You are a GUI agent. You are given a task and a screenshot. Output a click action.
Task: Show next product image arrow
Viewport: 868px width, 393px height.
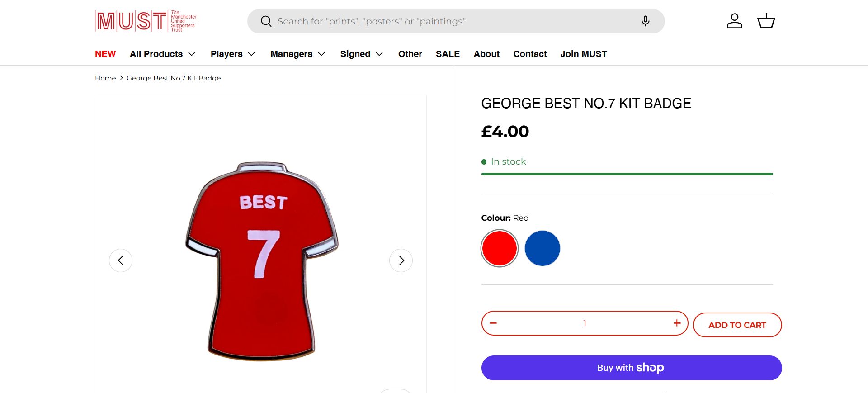tap(401, 260)
